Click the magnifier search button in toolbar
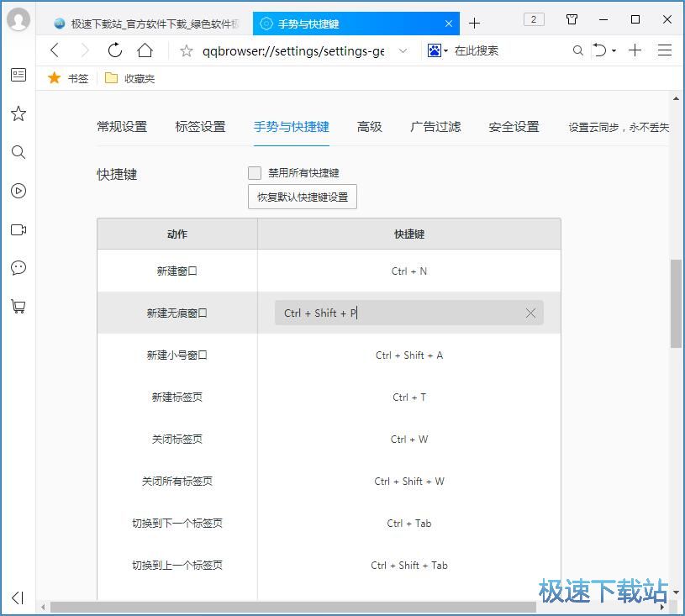685x616 pixels. click(577, 50)
